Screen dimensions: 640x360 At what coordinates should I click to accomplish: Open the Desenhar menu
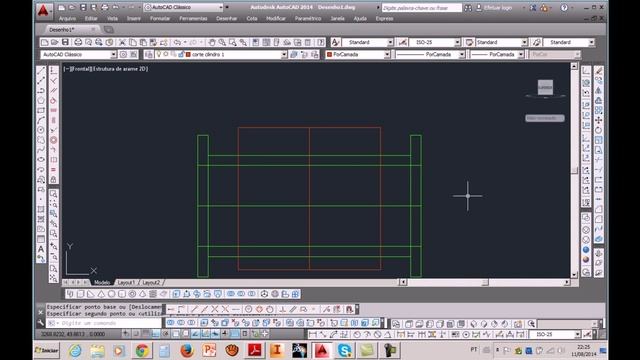[227, 18]
